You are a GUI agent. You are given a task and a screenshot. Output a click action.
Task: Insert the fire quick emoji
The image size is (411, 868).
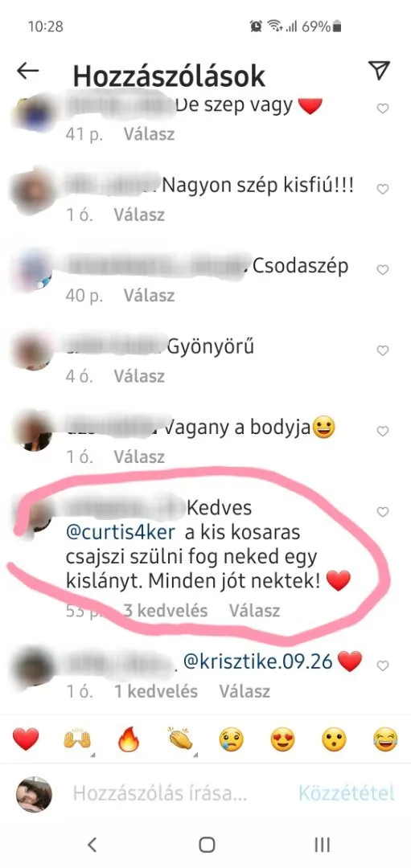pyautogui.click(x=129, y=739)
